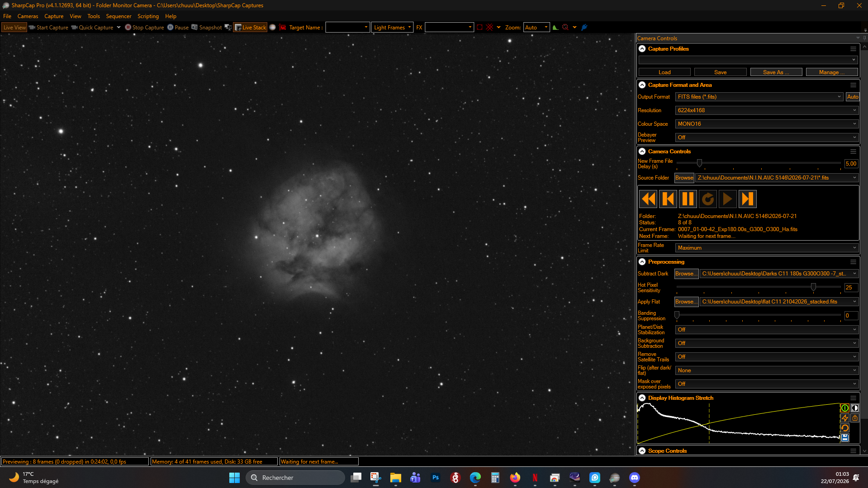
Task: Toggle the black-white invert display icon
Action: coord(854,408)
